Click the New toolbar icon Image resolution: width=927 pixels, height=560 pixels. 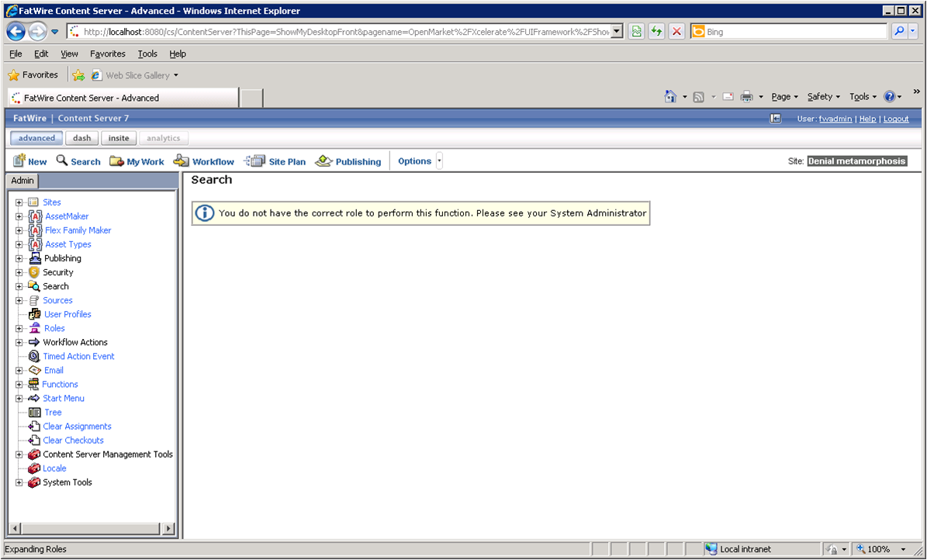[19, 161]
